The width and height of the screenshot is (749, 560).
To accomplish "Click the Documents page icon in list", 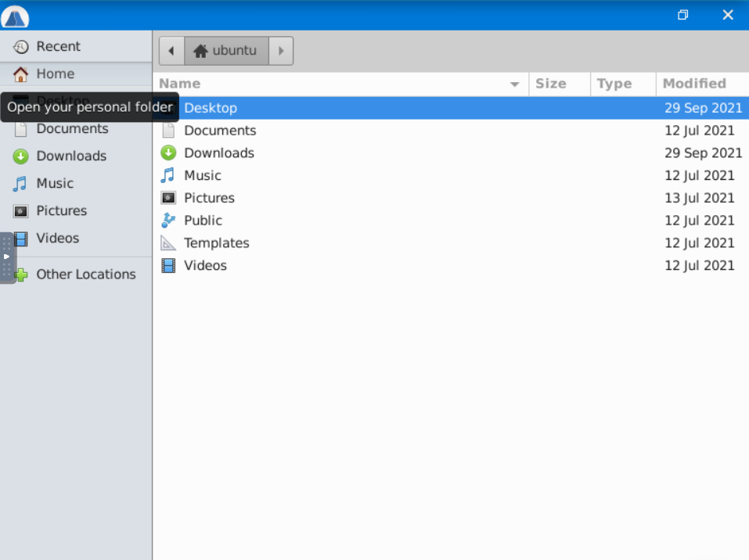I will (x=168, y=131).
